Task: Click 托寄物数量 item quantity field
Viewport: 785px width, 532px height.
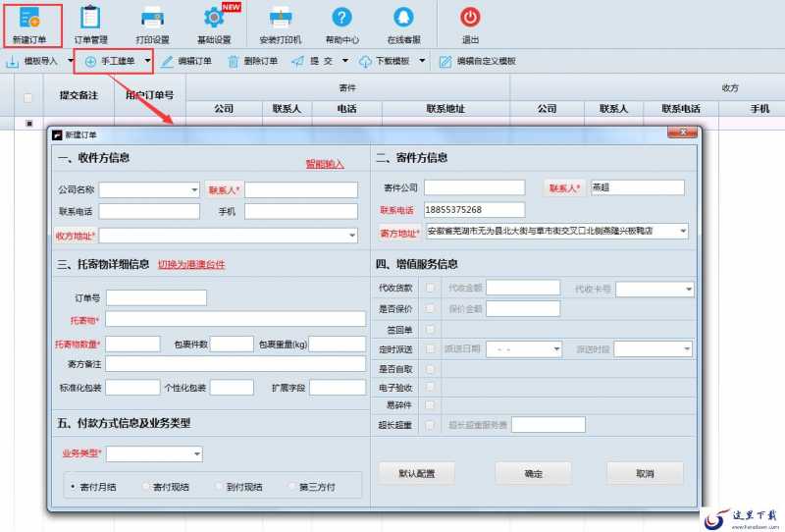Action: click(x=132, y=344)
